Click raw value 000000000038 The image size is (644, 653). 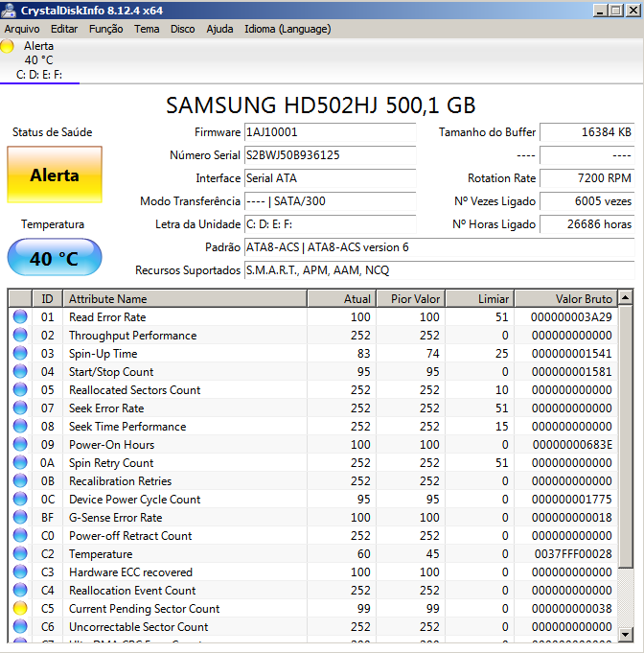point(571,609)
